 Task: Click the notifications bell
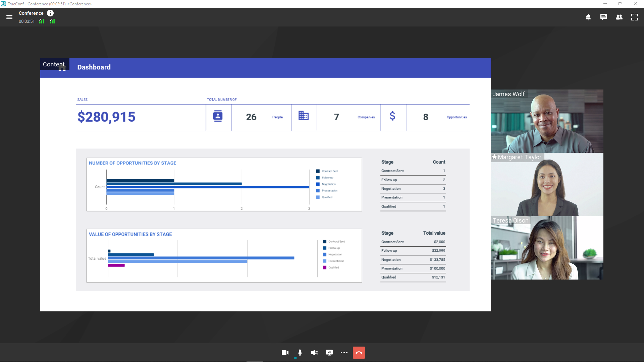tap(588, 17)
